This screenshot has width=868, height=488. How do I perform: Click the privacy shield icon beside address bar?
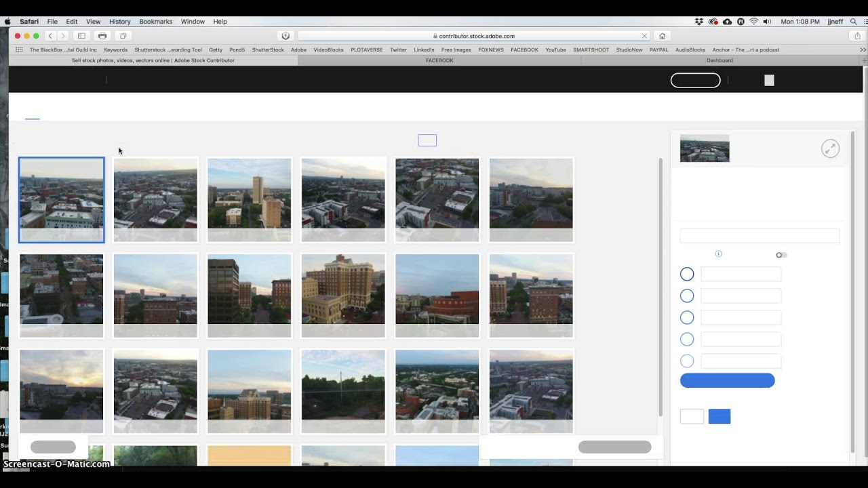point(285,36)
